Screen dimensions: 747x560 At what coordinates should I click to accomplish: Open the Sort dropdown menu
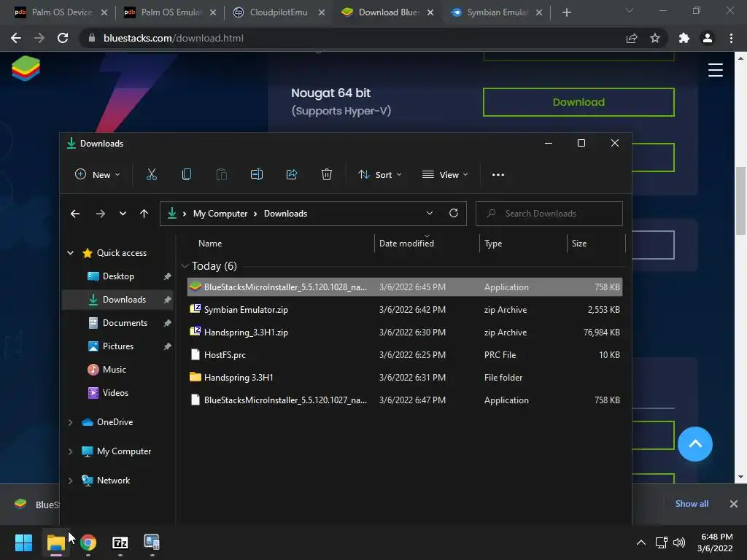(379, 175)
